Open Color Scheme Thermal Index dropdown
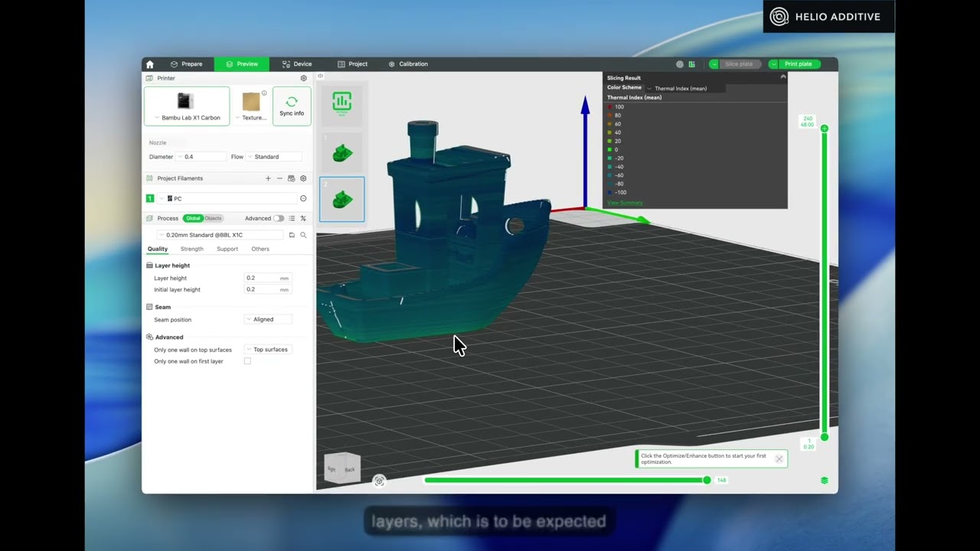This screenshot has width=980, height=551. (x=685, y=88)
